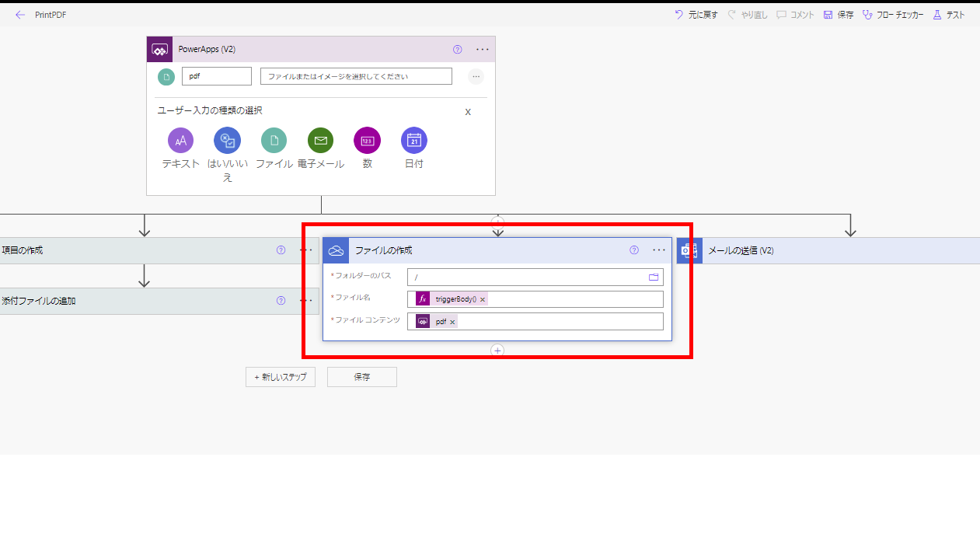Add step below ファイルの作成
Image resolution: width=980 pixels, height=541 pixels.
click(498, 351)
